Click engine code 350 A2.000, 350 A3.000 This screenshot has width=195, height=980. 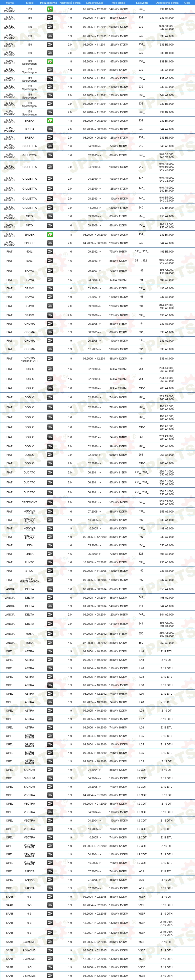pos(167,634)
